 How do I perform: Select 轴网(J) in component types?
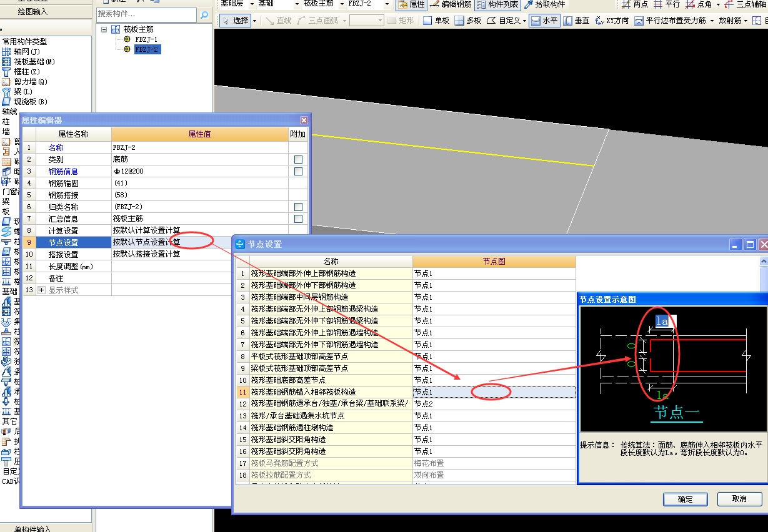coord(22,52)
